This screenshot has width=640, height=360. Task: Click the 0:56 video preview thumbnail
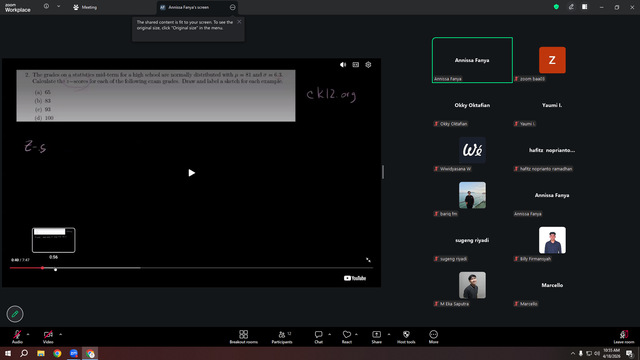tap(53, 240)
